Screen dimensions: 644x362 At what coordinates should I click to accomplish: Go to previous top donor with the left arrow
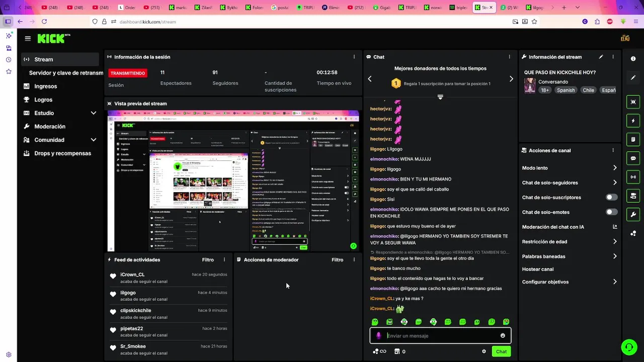(x=370, y=79)
